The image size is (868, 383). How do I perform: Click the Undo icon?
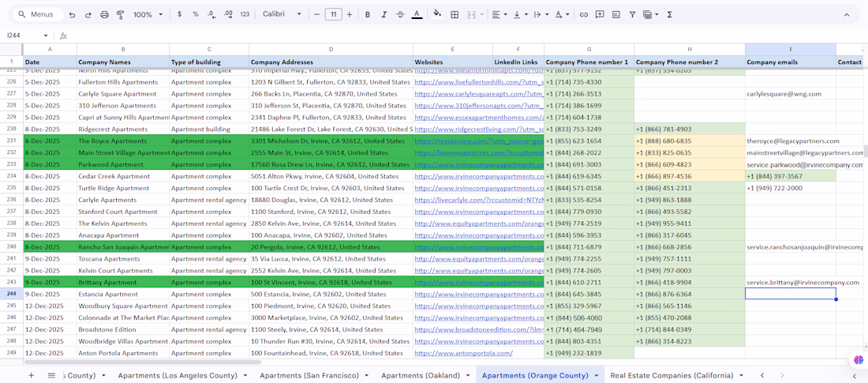(x=72, y=14)
